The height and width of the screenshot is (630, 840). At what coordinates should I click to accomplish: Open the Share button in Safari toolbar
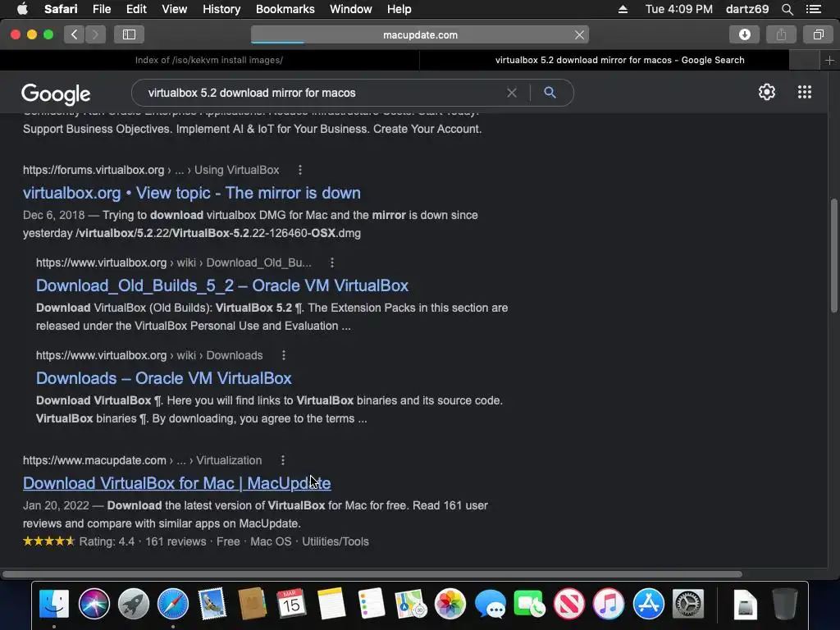click(x=781, y=34)
